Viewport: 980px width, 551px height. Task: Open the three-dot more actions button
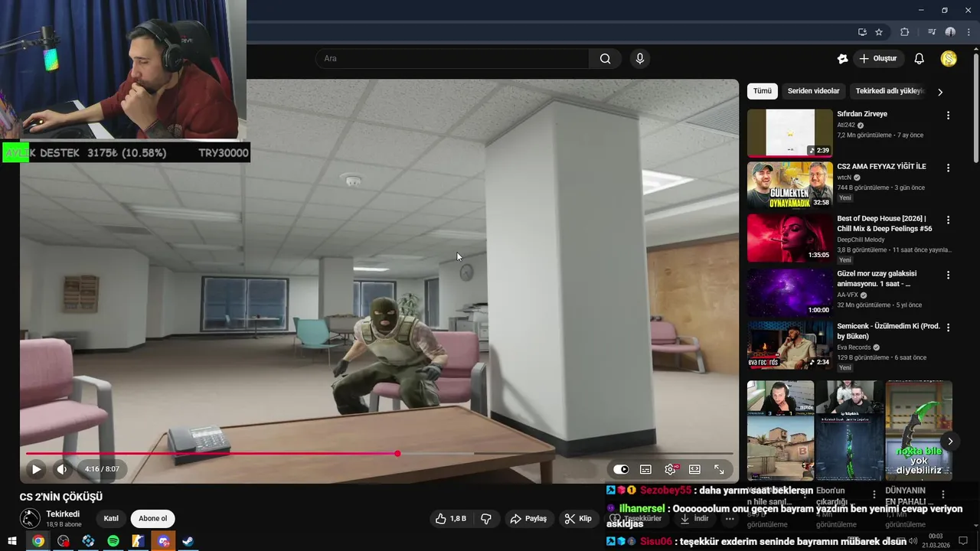pos(730,519)
